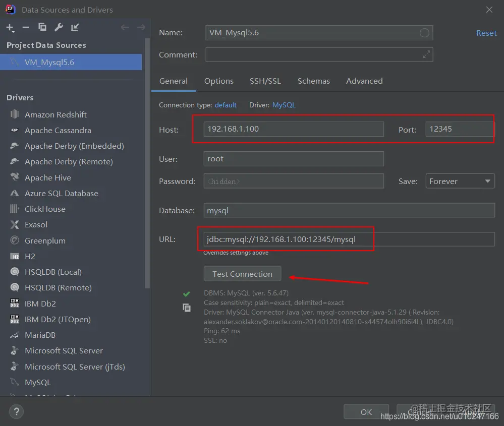This screenshot has width=504, height=426.
Task: Confirm with the OK button
Action: pos(366,412)
